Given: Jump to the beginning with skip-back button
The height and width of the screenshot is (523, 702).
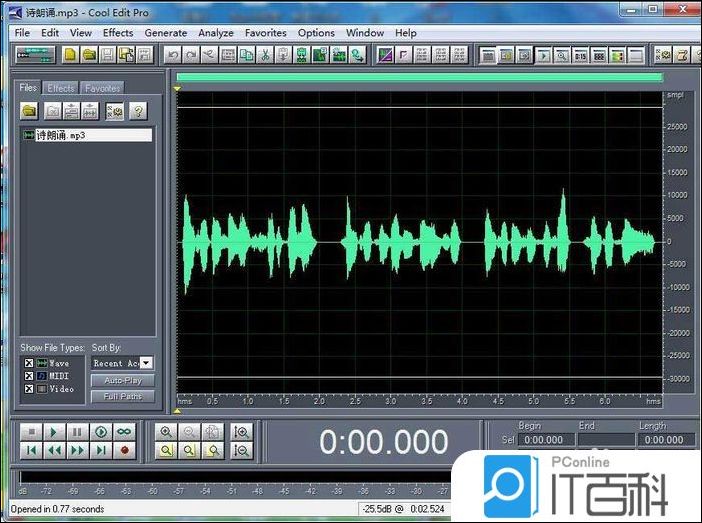Looking at the screenshot, I should point(31,450).
